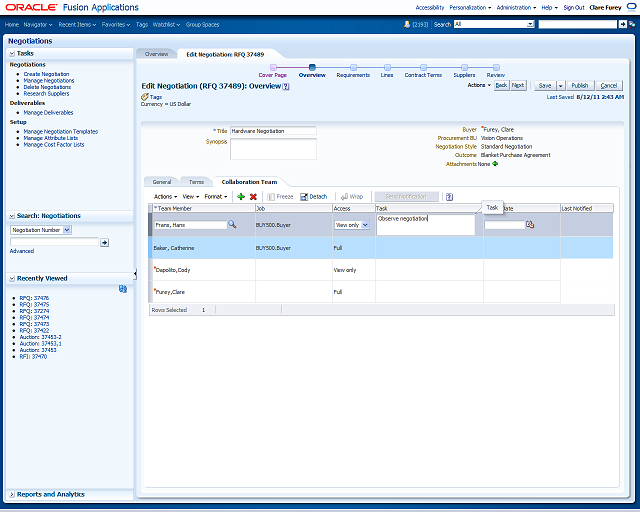
Task: Select the Depolito, Cody row
Action: pos(381,270)
